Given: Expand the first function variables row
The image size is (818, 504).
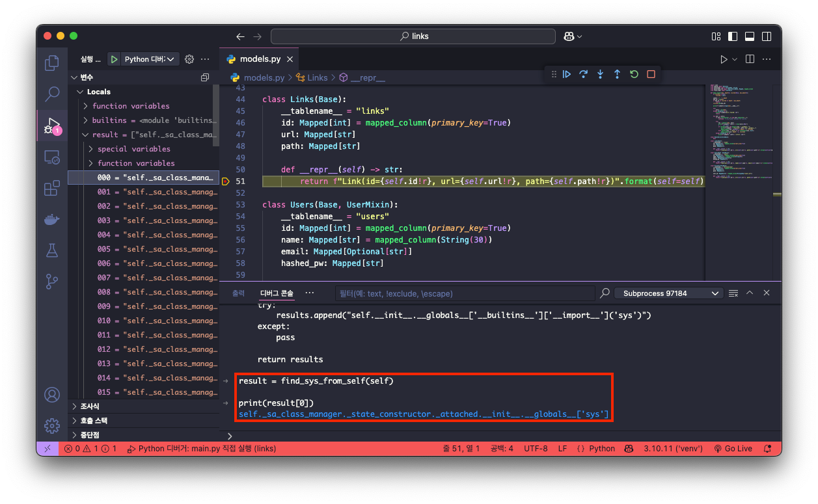Looking at the screenshot, I should (x=86, y=106).
